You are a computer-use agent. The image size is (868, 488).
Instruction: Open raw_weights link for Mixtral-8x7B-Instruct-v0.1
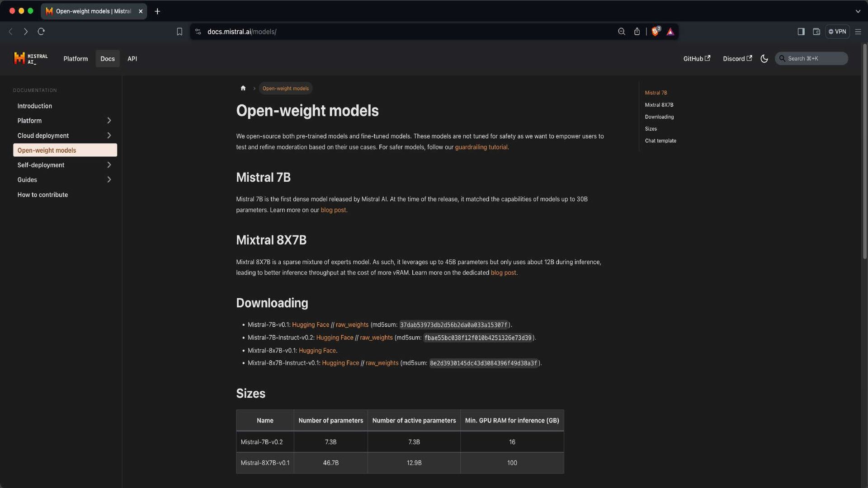[382, 363]
